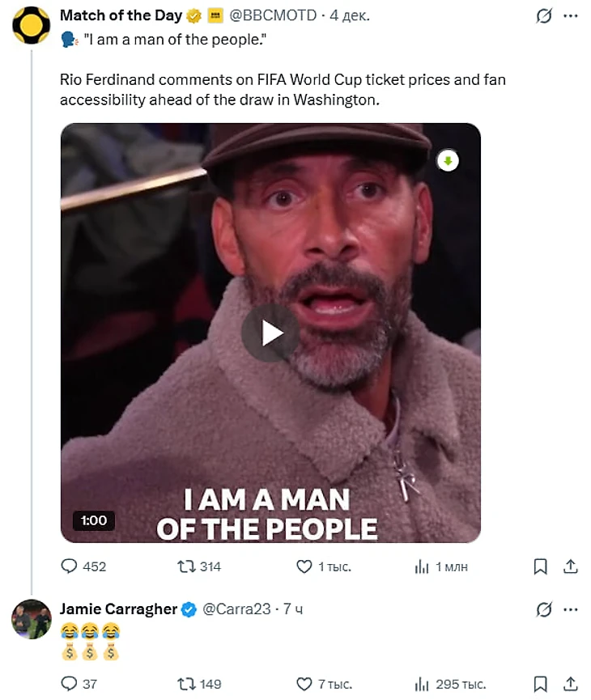View analytics of the Match of the Day post
The width and height of the screenshot is (591, 700).
[x=422, y=566]
